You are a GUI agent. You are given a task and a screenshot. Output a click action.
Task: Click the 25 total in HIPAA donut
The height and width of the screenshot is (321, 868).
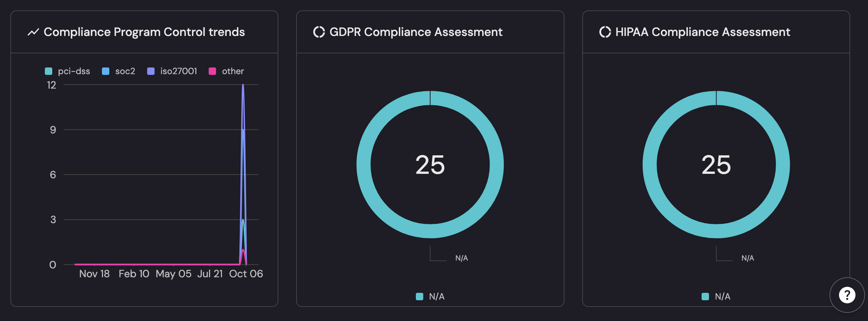pos(716,165)
